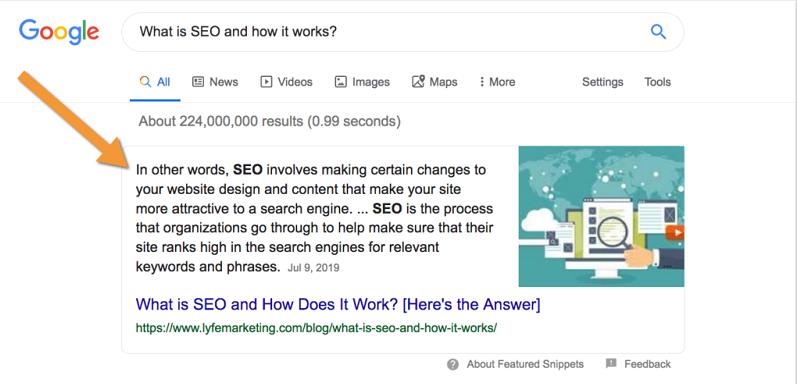The width and height of the screenshot is (797, 384).
Task: Click the Google logo
Action: pyautogui.click(x=59, y=32)
